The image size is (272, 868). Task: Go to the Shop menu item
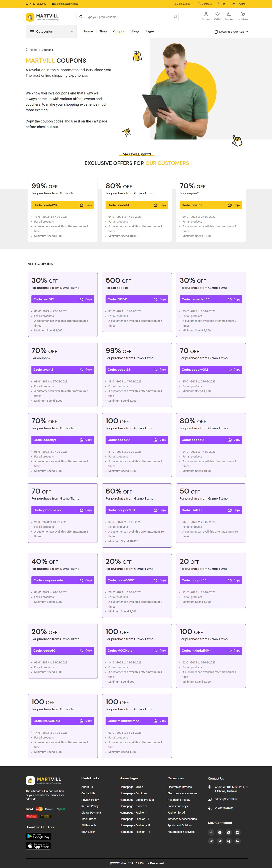pyautogui.click(x=103, y=31)
